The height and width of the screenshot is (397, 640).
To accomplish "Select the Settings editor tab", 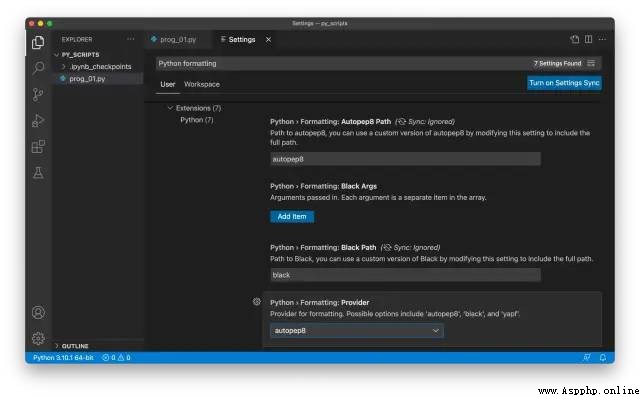I will pyautogui.click(x=242, y=40).
